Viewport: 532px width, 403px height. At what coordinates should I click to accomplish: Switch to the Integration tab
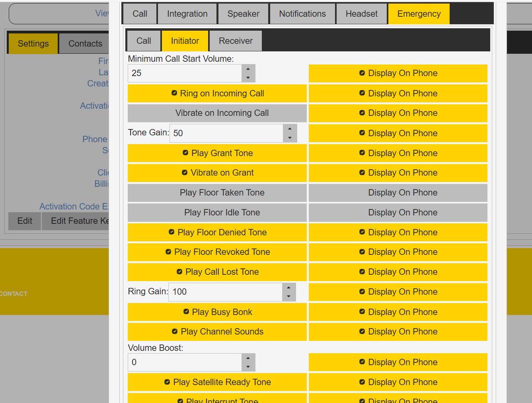[x=187, y=14]
